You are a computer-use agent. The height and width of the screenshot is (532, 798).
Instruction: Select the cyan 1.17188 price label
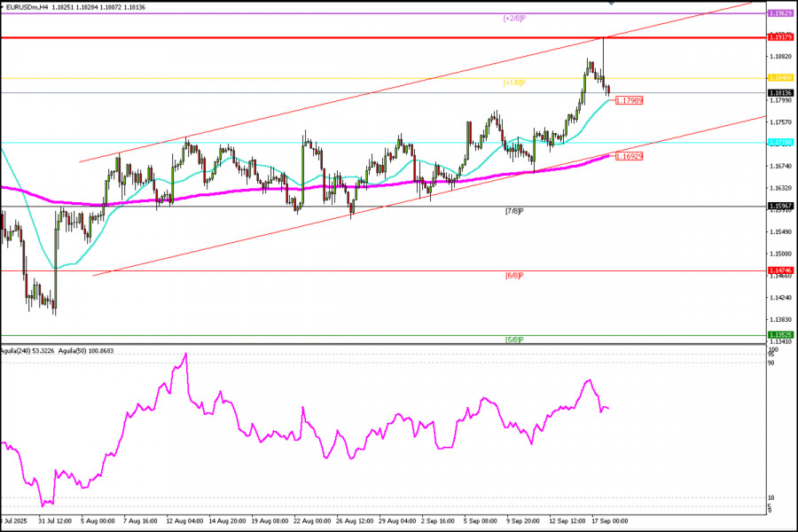click(780, 143)
